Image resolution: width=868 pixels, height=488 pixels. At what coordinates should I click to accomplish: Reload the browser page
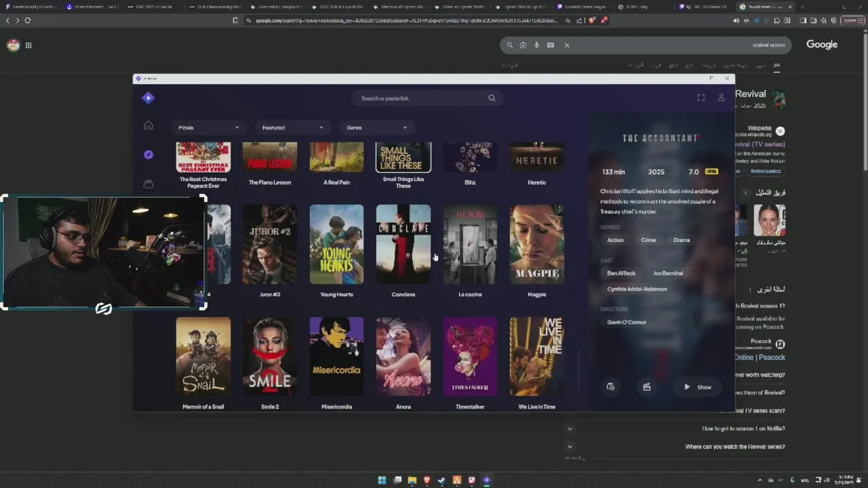tap(28, 20)
